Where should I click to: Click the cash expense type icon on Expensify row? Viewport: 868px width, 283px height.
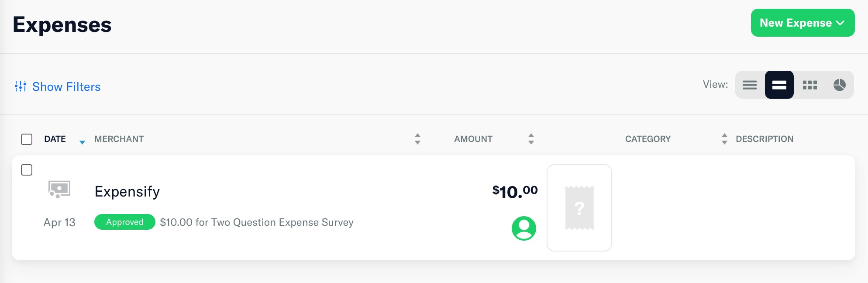coord(59,190)
